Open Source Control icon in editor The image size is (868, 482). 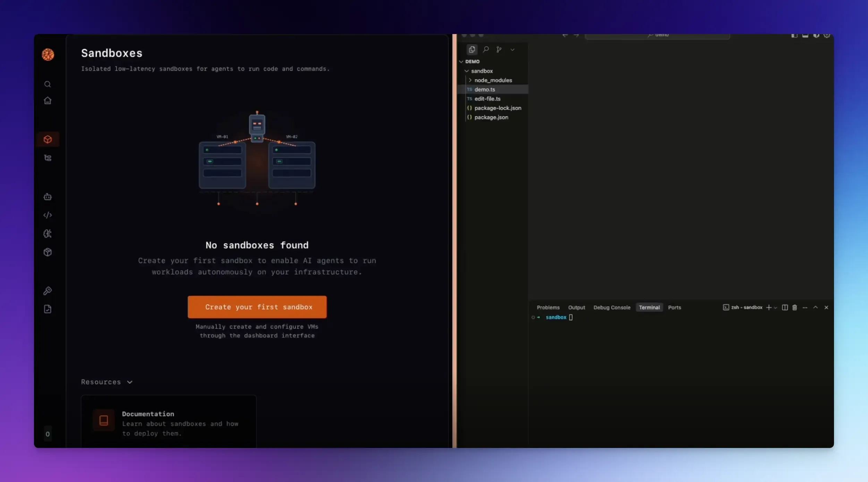coord(499,50)
